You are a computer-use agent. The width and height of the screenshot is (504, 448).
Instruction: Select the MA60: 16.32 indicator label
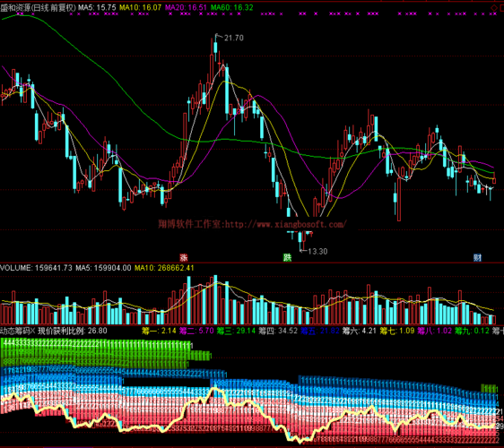tap(232, 7)
